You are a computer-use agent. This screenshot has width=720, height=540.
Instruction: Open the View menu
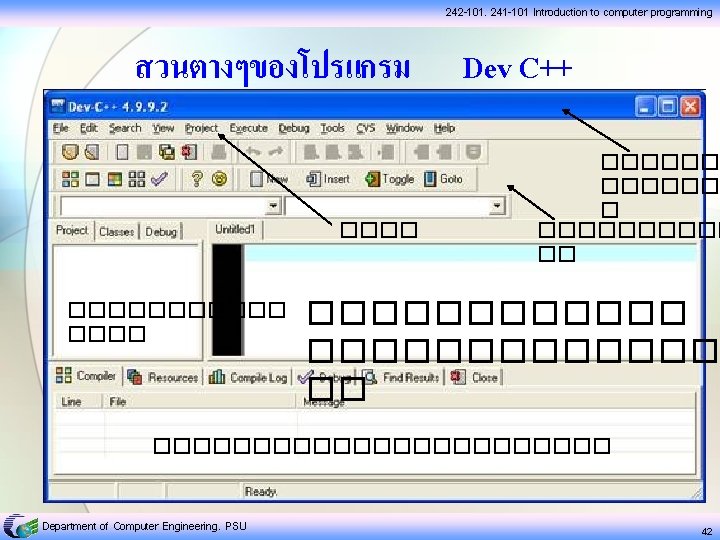point(163,128)
